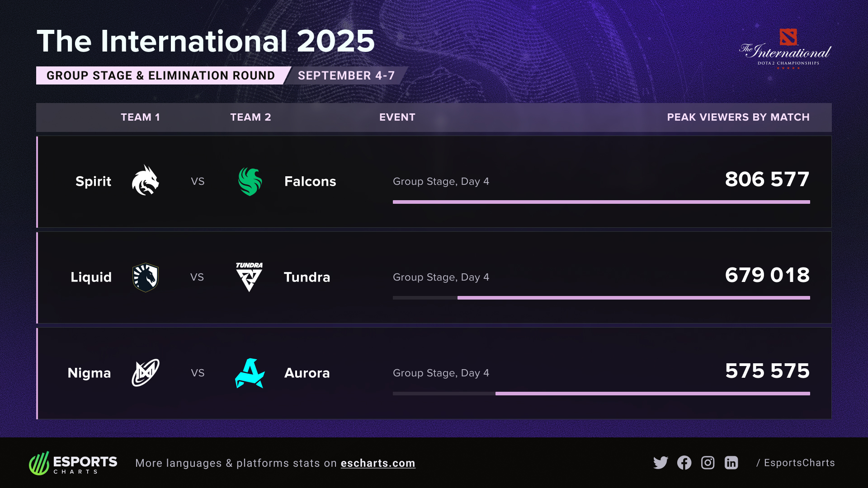This screenshot has width=868, height=488.
Task: Click the Spirit vs Falcons viewers bar
Action: [601, 202]
